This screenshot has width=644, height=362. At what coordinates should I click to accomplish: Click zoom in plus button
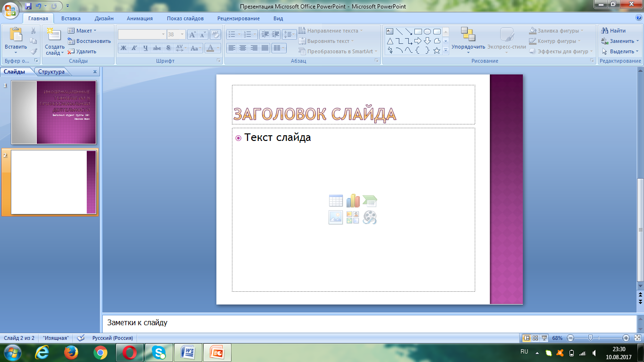[x=626, y=338]
